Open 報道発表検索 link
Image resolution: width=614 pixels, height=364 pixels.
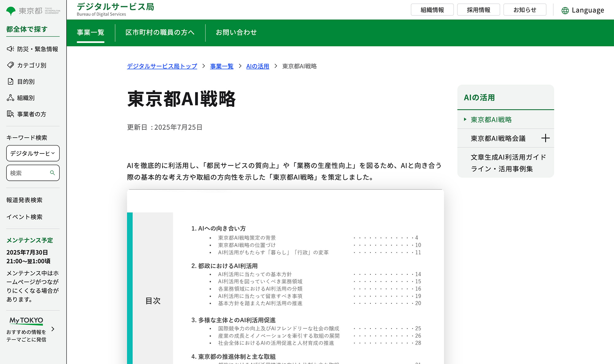coord(24,200)
